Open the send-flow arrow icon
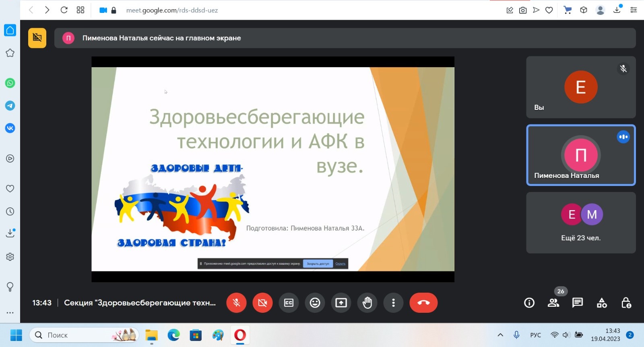This screenshot has height=347, width=644. (536, 10)
